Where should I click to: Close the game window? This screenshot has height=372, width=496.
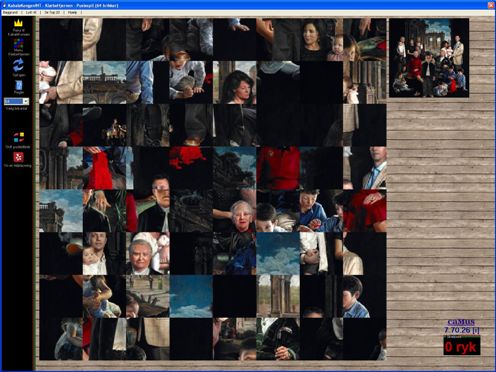[491, 5]
